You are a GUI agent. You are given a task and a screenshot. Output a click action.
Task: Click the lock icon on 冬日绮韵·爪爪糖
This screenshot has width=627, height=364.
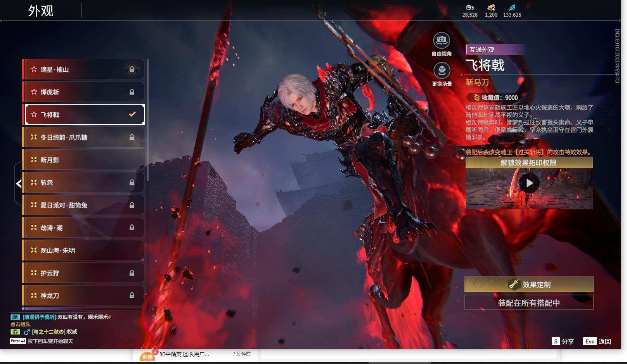(132, 137)
